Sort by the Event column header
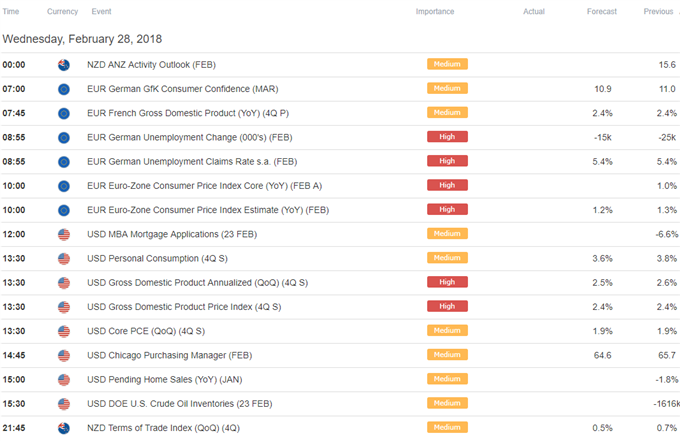This screenshot has height=441, width=680. (101, 12)
